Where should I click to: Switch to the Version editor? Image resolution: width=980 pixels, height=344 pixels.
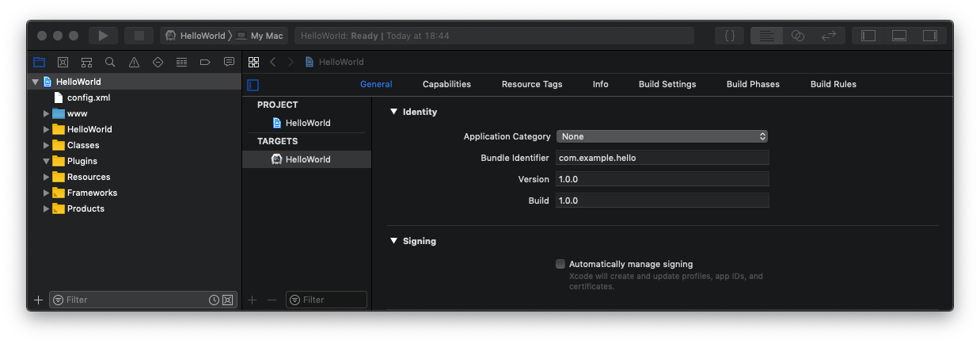tap(829, 36)
